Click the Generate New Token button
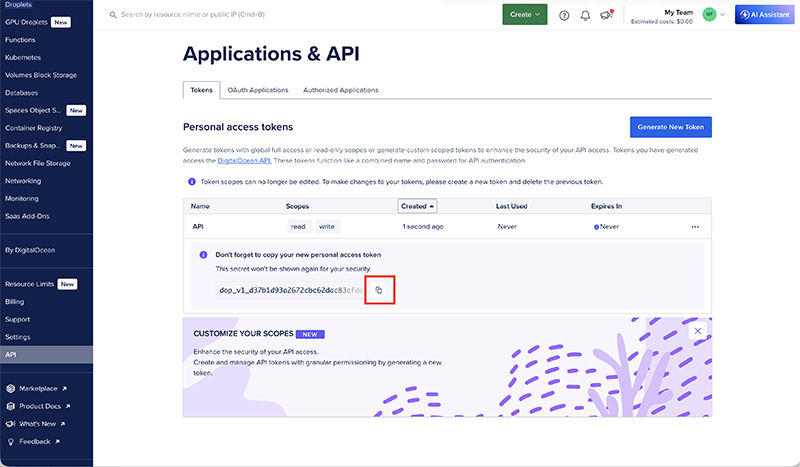The image size is (800, 467). tap(670, 127)
